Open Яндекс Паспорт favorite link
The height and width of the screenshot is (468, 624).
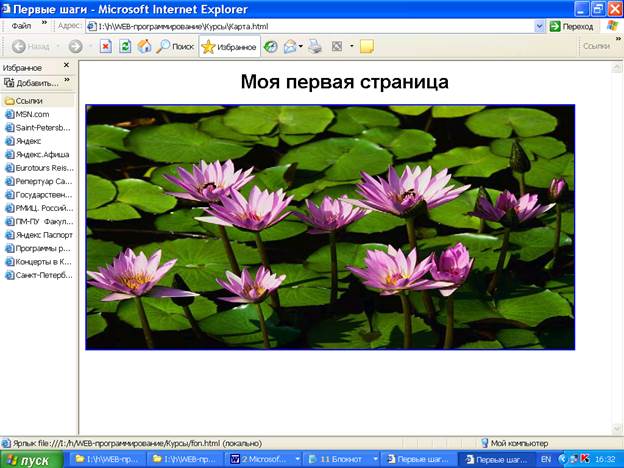pos(39,235)
